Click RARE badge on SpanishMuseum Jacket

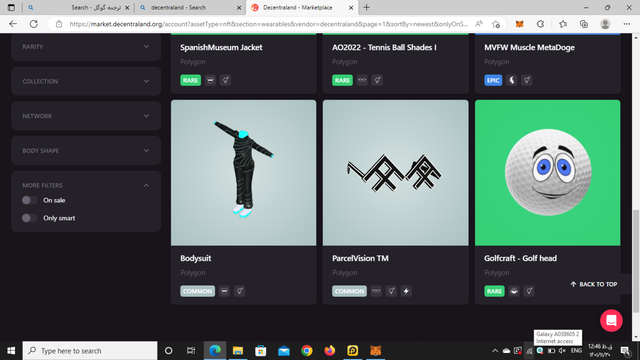pyautogui.click(x=191, y=80)
